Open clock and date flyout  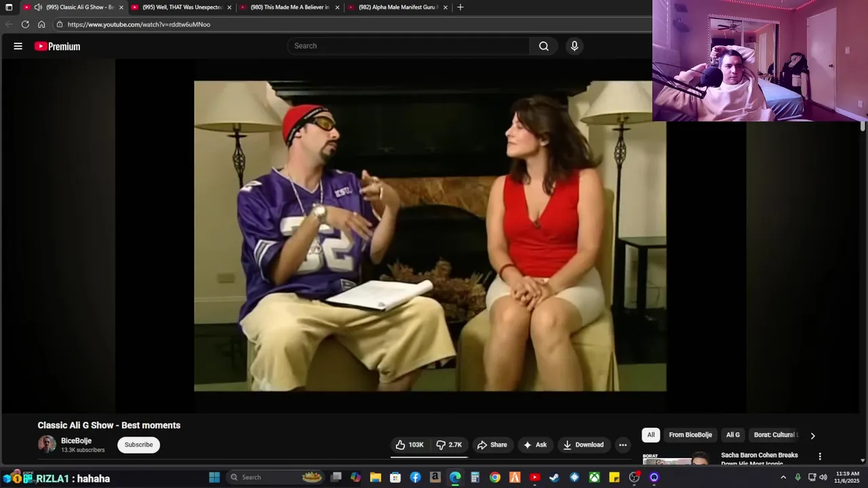coord(847,477)
